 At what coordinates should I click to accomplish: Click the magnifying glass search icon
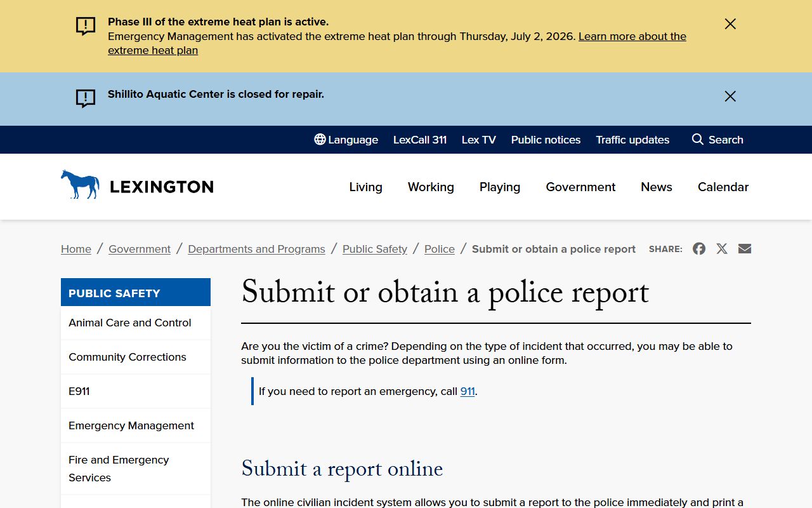(x=698, y=139)
